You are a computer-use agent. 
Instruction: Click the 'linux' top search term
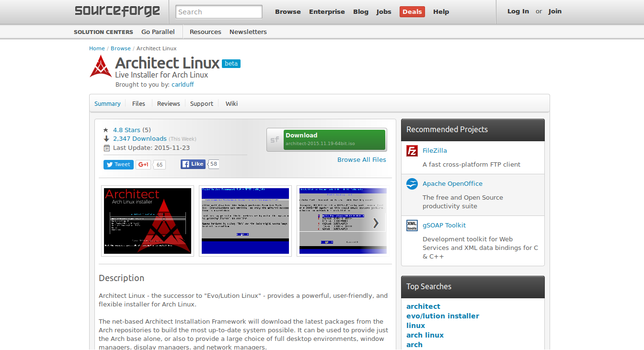(416, 326)
